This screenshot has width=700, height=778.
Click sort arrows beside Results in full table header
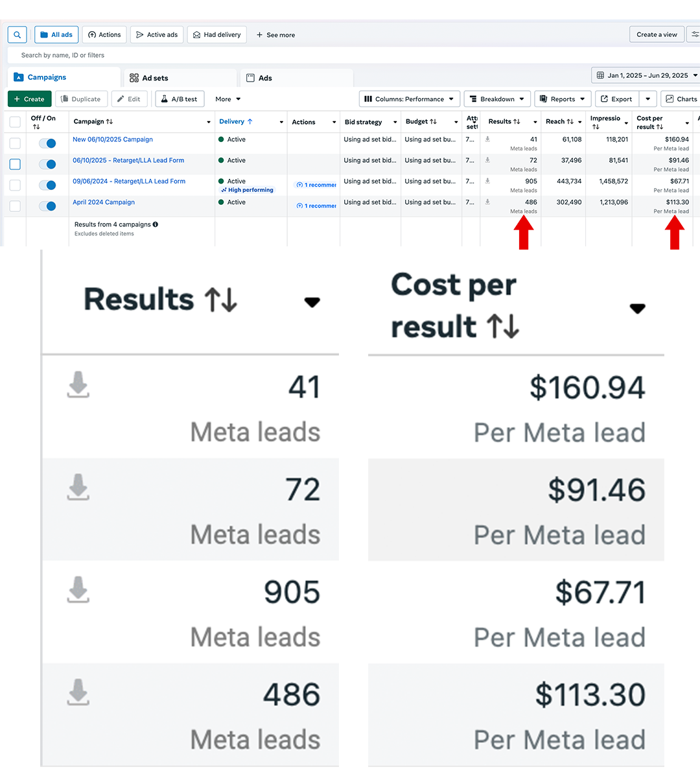(x=517, y=122)
